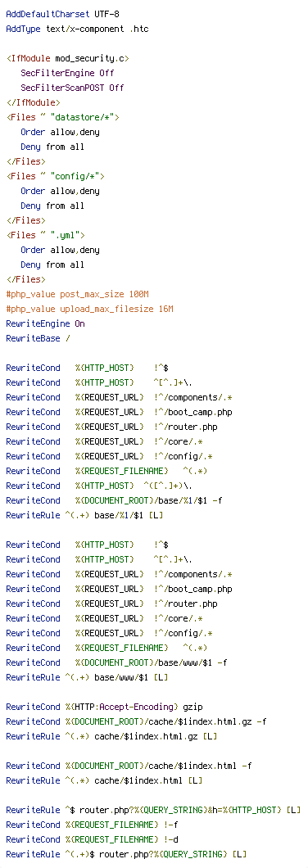Select the Files "datastore/*" tag
The image size is (308, 868).
pyautogui.click(x=62, y=117)
